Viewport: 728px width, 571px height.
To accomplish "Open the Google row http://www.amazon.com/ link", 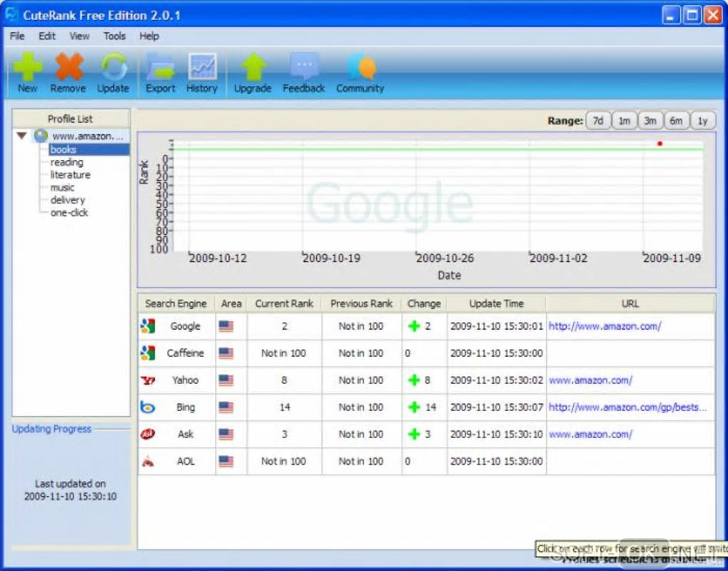I will point(605,326).
